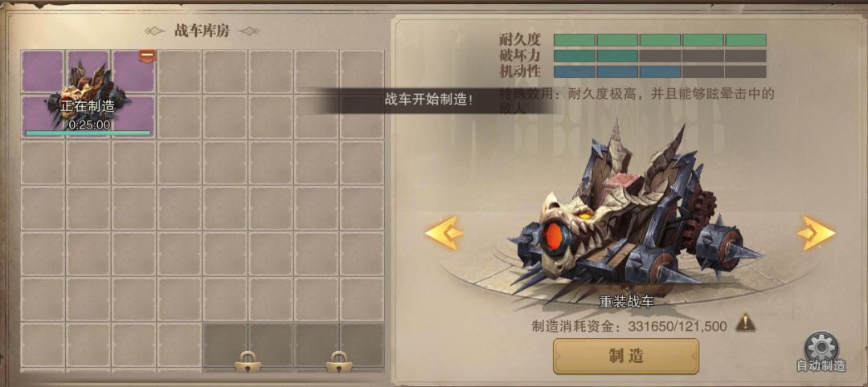This screenshot has width=868, height=387.
Task: Open the 自动制造 gear settings
Action: point(821,347)
